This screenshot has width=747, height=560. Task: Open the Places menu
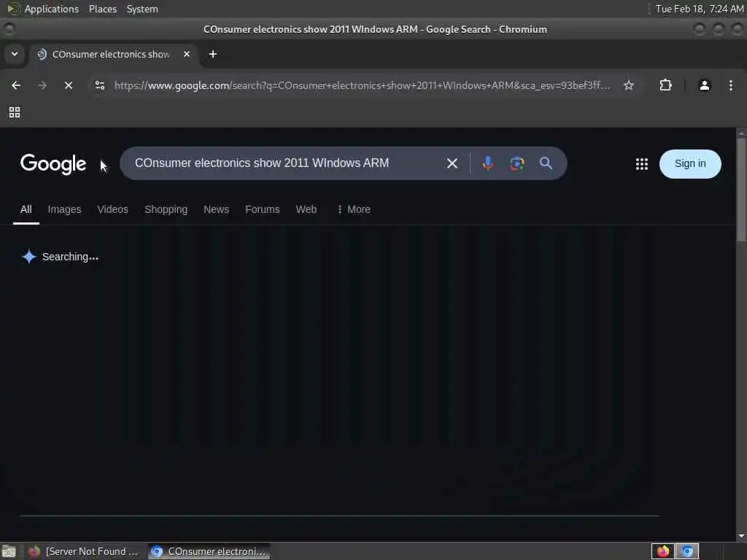coord(102,9)
